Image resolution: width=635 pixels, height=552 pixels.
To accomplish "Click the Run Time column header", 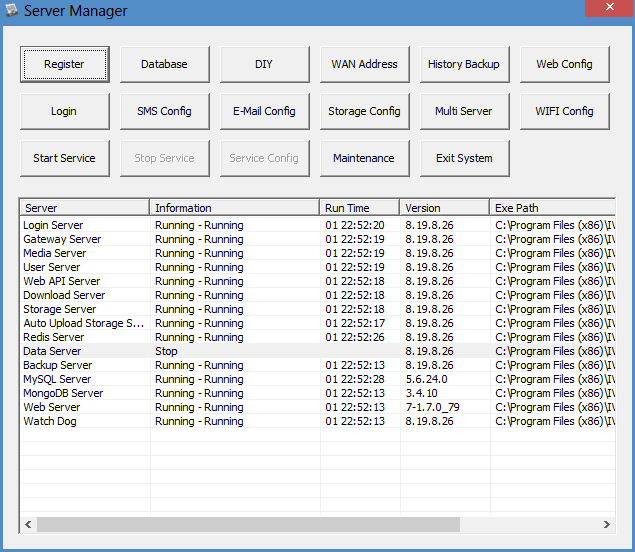I will click(360, 208).
